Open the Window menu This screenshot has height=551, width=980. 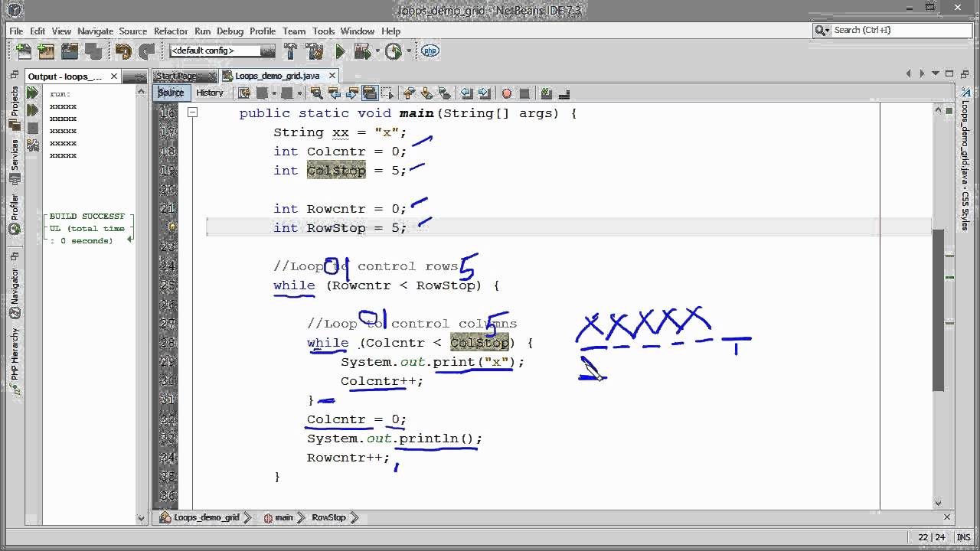click(358, 31)
